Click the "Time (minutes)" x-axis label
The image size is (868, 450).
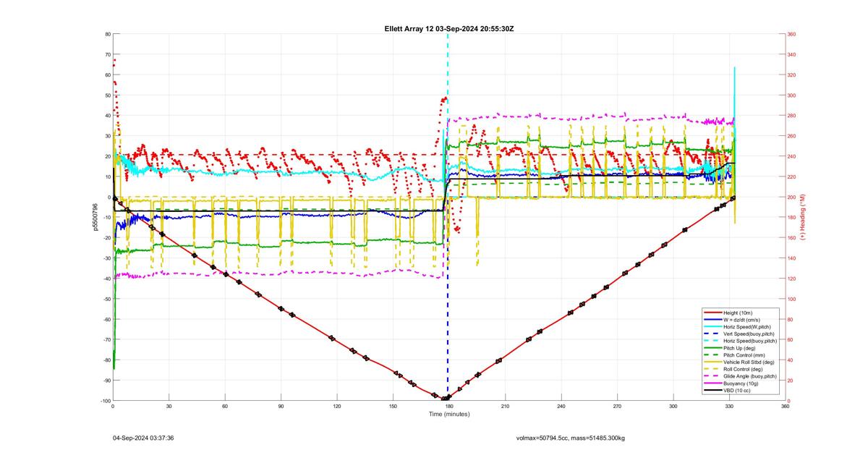point(449,414)
